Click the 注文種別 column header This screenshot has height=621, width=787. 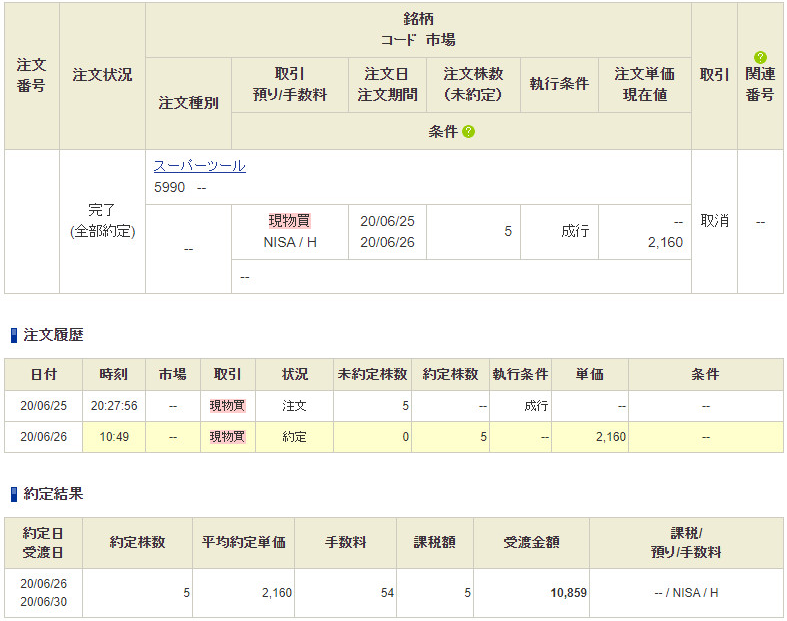(x=189, y=103)
